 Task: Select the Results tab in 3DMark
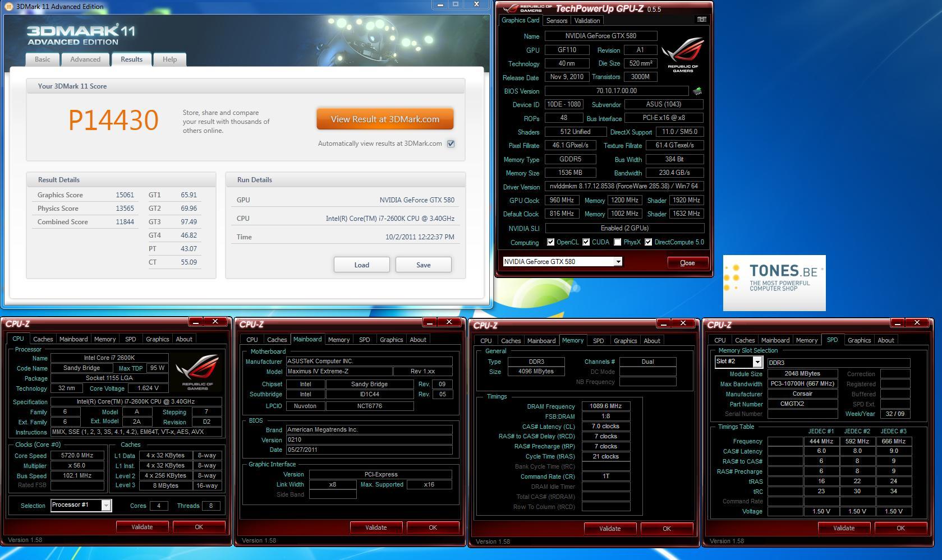(x=131, y=59)
